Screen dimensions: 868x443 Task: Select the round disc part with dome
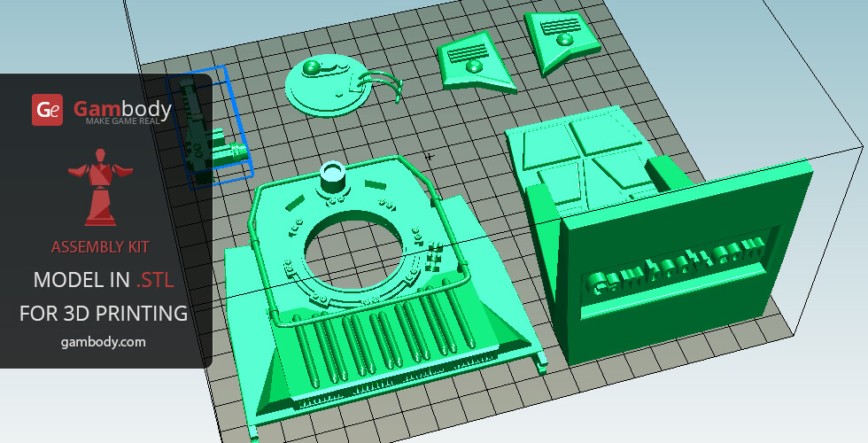pyautogui.click(x=322, y=89)
